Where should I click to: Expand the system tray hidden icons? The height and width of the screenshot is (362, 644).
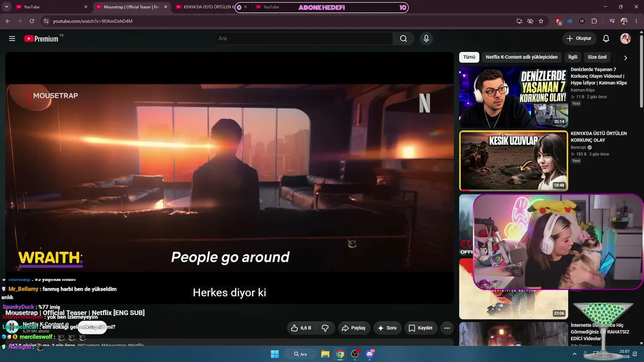(575, 354)
